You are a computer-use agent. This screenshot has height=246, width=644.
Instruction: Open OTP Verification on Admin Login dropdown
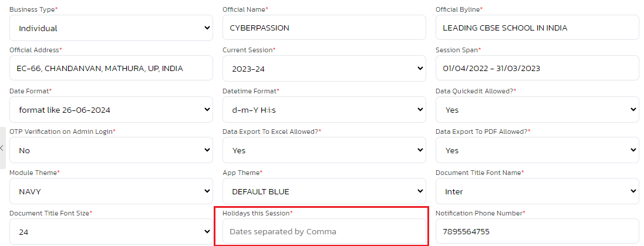click(111, 150)
